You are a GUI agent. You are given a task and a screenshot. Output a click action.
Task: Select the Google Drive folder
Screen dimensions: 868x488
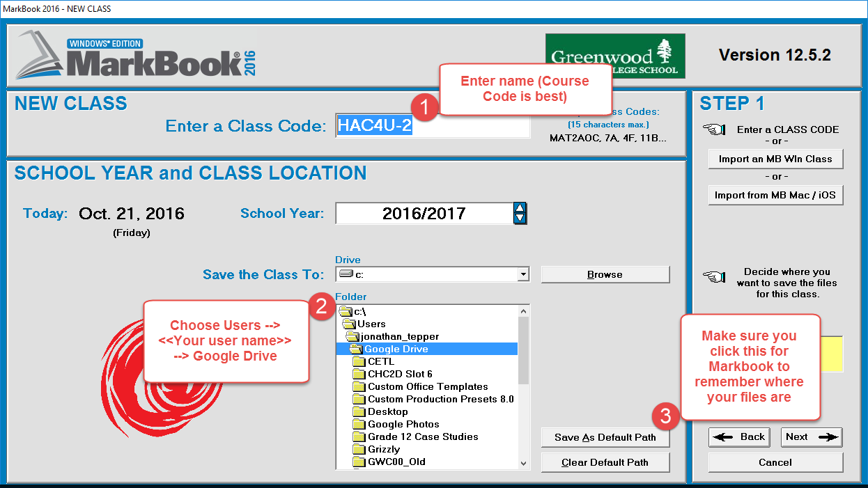coord(426,349)
